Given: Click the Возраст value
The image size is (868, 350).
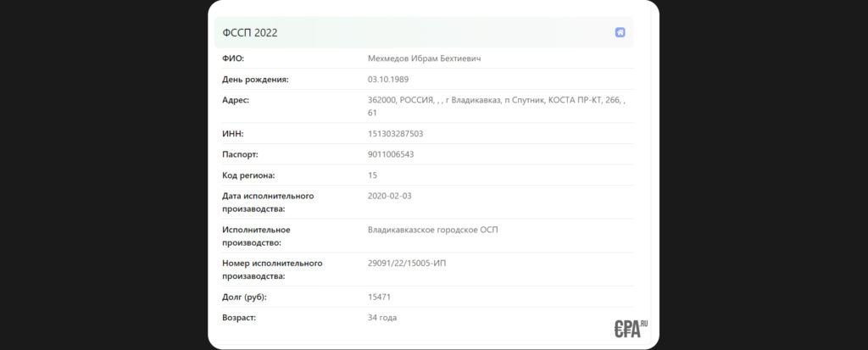Looking at the screenshot, I should pos(382,317).
